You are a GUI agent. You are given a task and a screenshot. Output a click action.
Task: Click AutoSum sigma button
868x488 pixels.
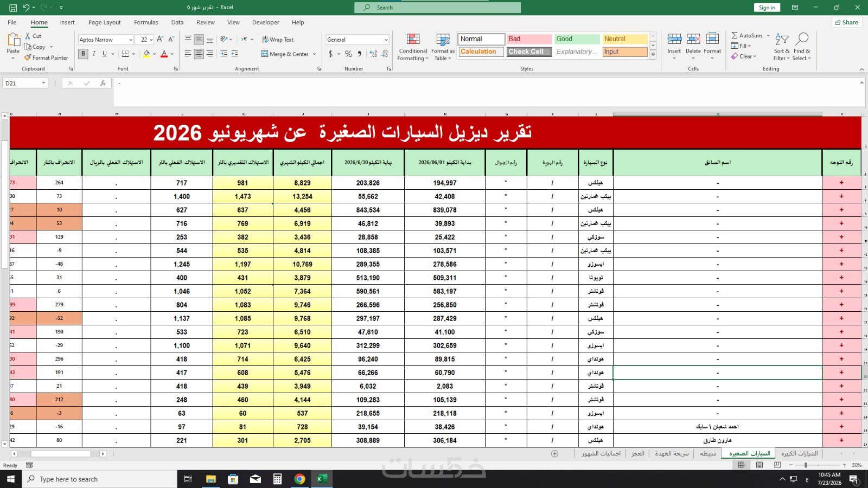[x=746, y=35]
